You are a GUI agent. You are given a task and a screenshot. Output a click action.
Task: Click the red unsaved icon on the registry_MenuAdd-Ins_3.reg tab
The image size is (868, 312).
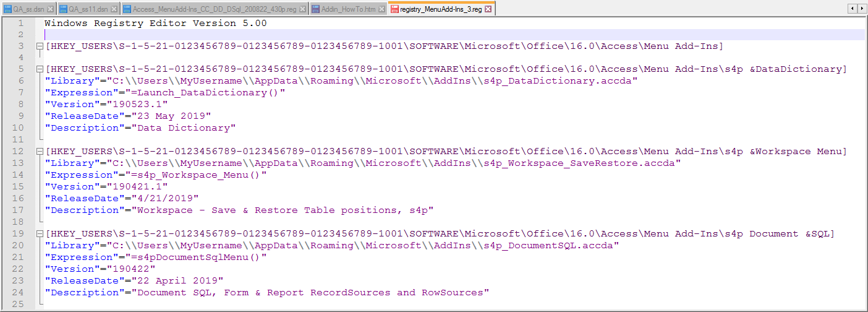pos(395,9)
